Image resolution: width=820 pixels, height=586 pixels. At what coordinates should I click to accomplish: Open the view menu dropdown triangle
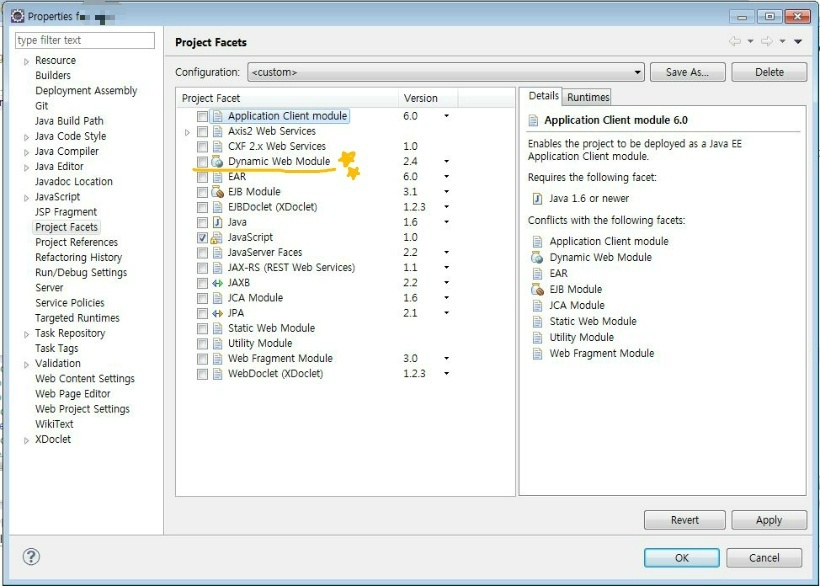(798, 41)
